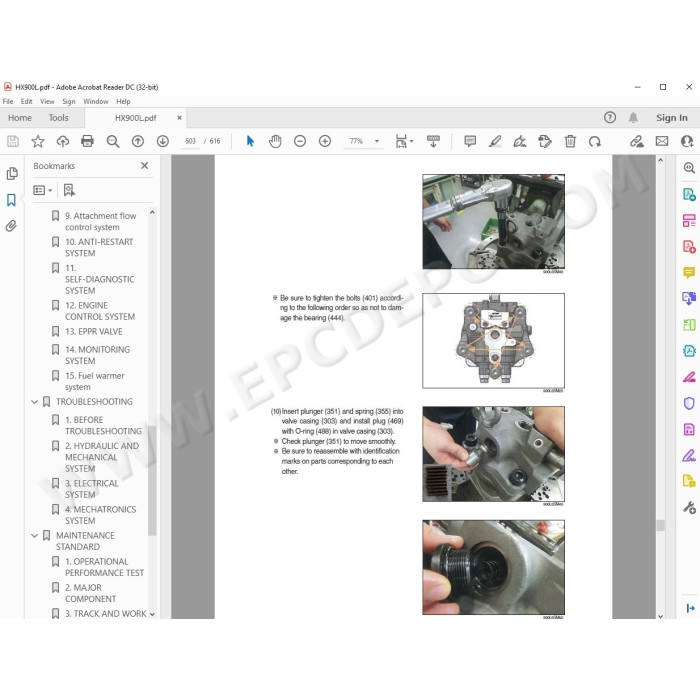
Task: Open bookmark 2. HYDRAULIC AND MECHANICAL SYSTEM
Action: 102,457
